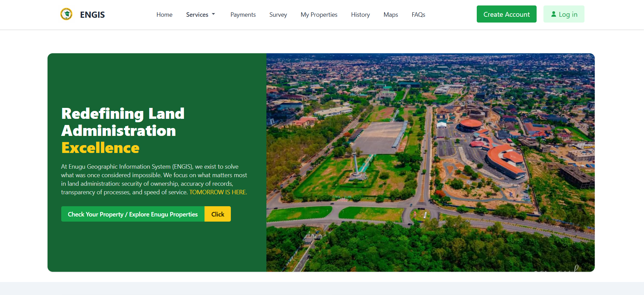Expand the Services dropdown caret

(x=213, y=14)
